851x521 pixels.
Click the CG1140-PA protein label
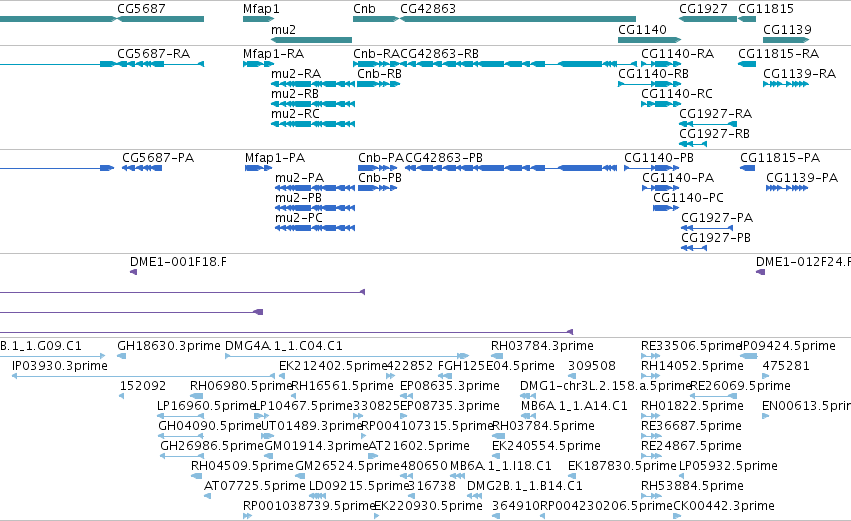click(678, 178)
